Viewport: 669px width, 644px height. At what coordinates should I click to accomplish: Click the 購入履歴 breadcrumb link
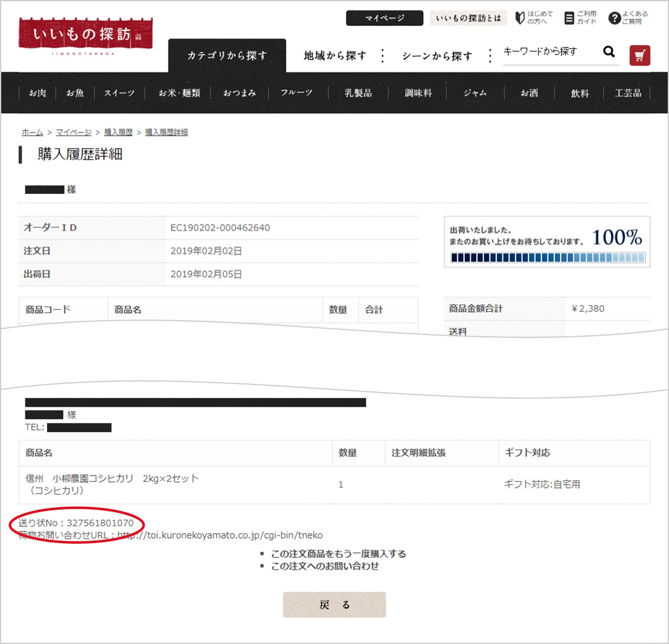coord(118,132)
